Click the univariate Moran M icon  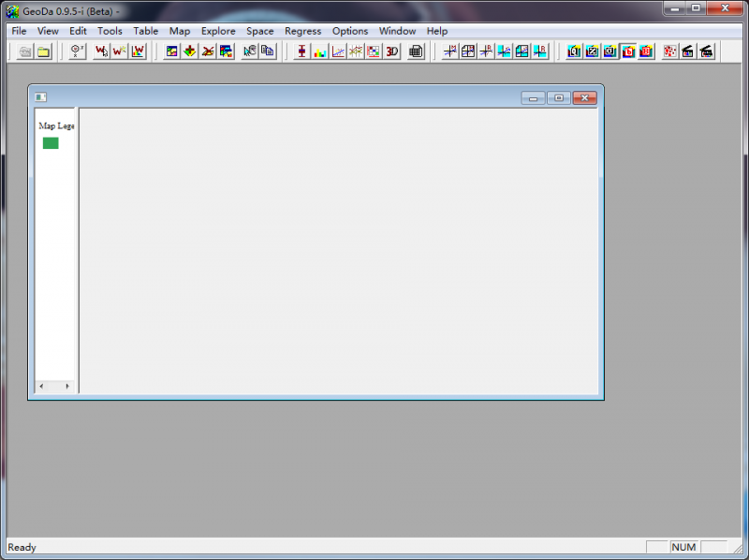(x=450, y=52)
